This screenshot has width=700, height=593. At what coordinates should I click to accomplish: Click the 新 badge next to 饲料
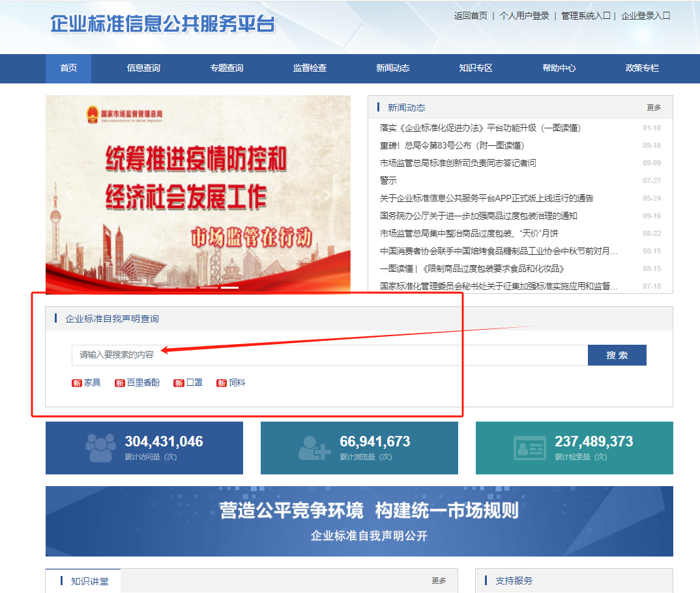point(221,383)
